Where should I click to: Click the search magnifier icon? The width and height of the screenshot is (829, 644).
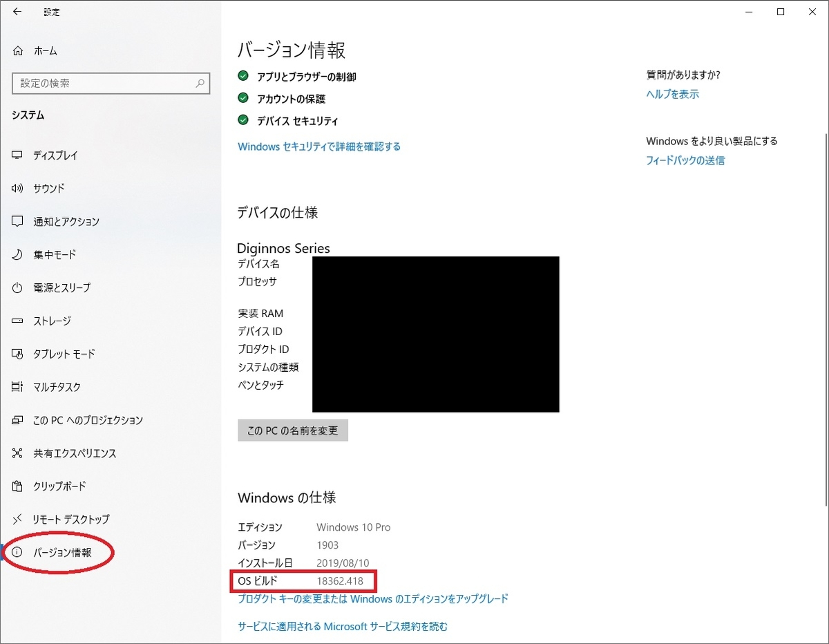[x=200, y=84]
